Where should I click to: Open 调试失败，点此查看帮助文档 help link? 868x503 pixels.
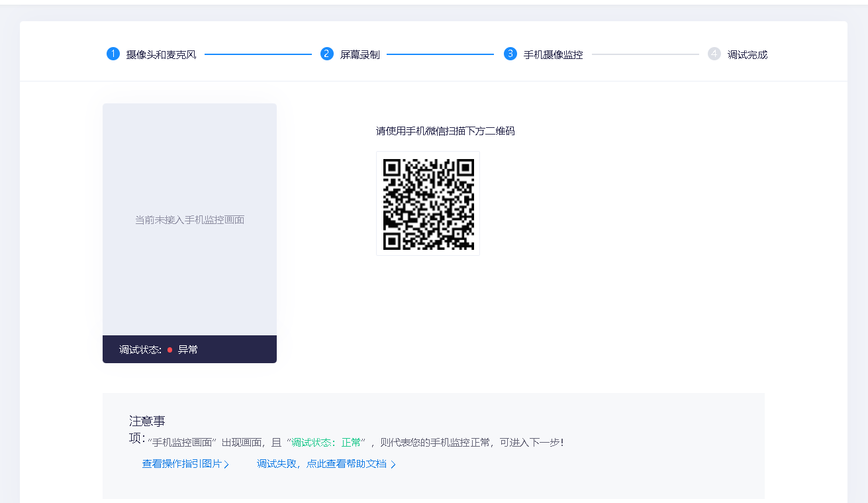click(x=322, y=464)
